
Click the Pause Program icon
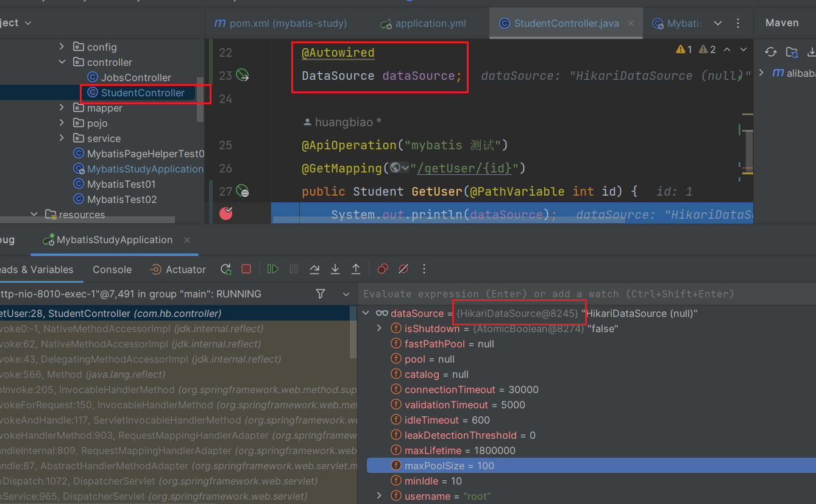[x=294, y=269]
